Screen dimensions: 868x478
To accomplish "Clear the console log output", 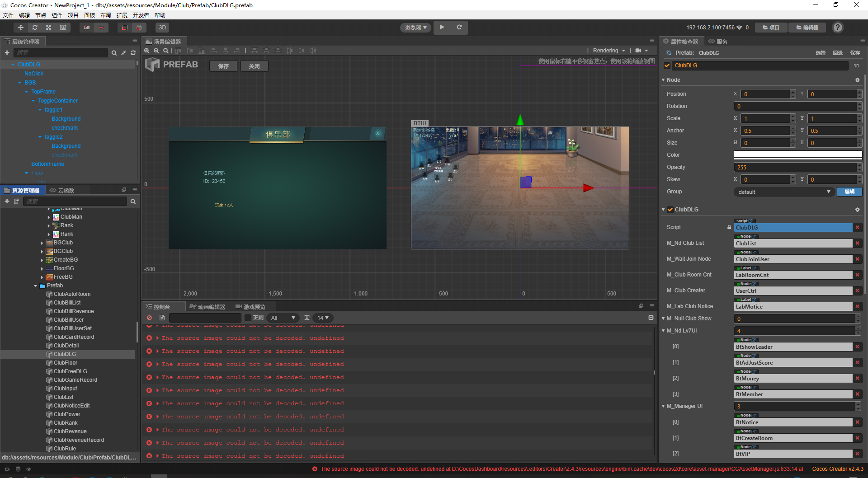I will tap(149, 318).
